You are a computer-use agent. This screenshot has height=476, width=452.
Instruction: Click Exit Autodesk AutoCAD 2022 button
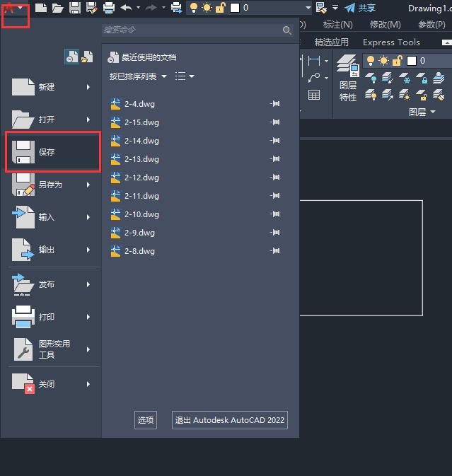230,420
